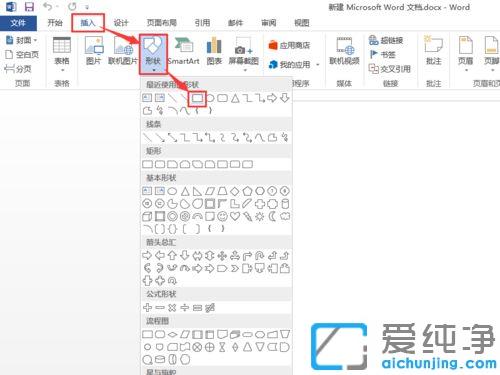Pick the chevron block arrow shape
The height and width of the screenshot is (375, 500).
pos(235,268)
